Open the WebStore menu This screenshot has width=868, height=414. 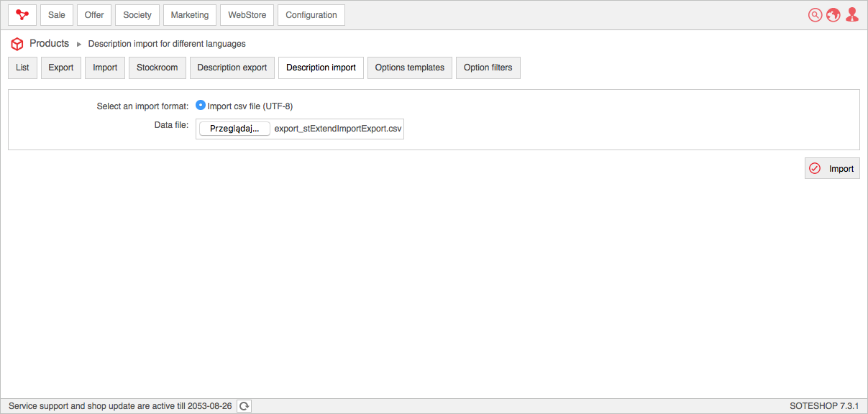tap(247, 15)
